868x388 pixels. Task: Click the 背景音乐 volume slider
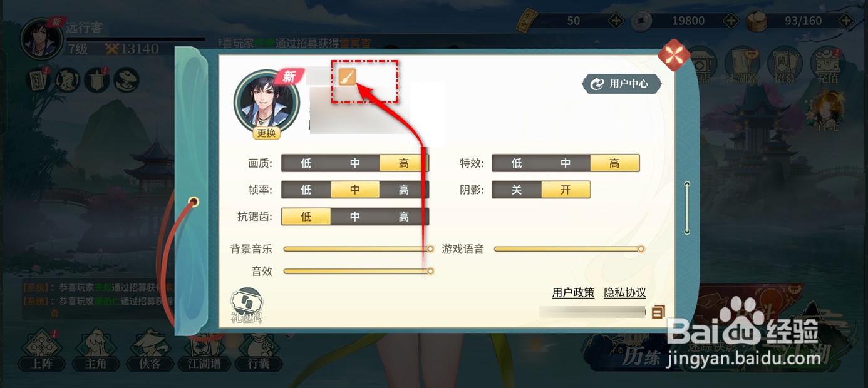pyautogui.click(x=358, y=249)
